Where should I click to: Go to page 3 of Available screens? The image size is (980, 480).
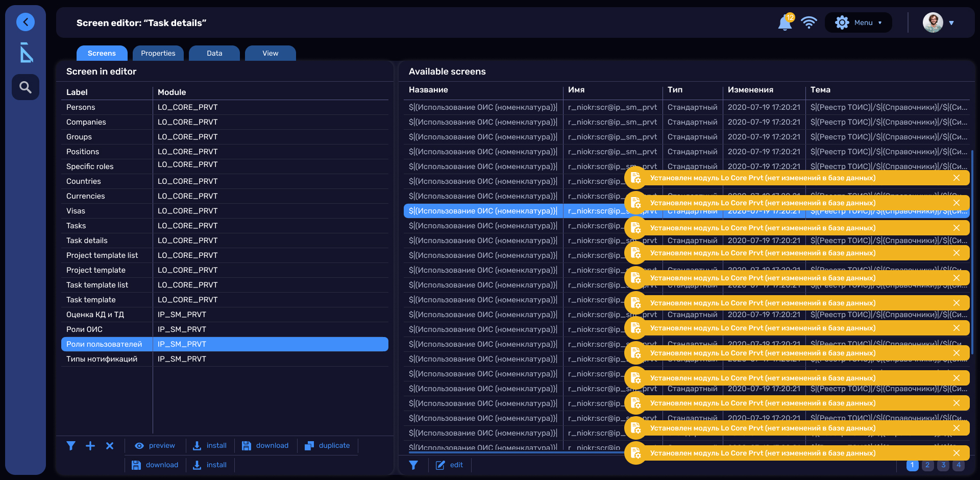944,465
